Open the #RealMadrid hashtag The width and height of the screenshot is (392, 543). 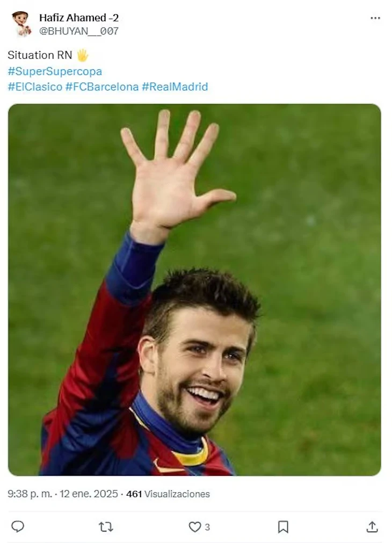pyautogui.click(x=175, y=86)
